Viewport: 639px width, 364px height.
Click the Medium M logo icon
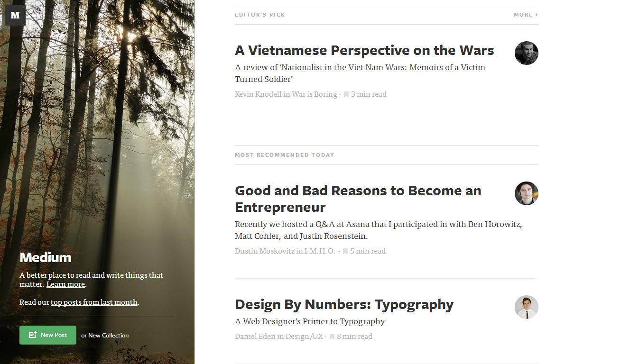(15, 15)
